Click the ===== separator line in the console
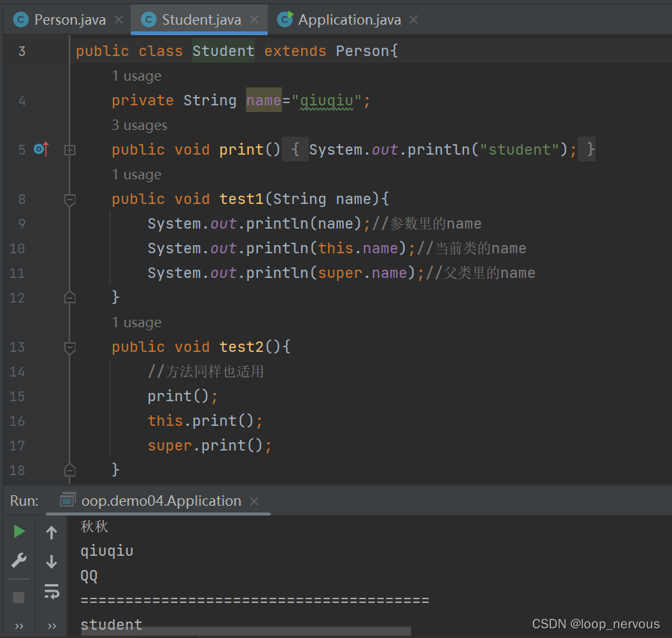672x638 pixels. pos(255,601)
